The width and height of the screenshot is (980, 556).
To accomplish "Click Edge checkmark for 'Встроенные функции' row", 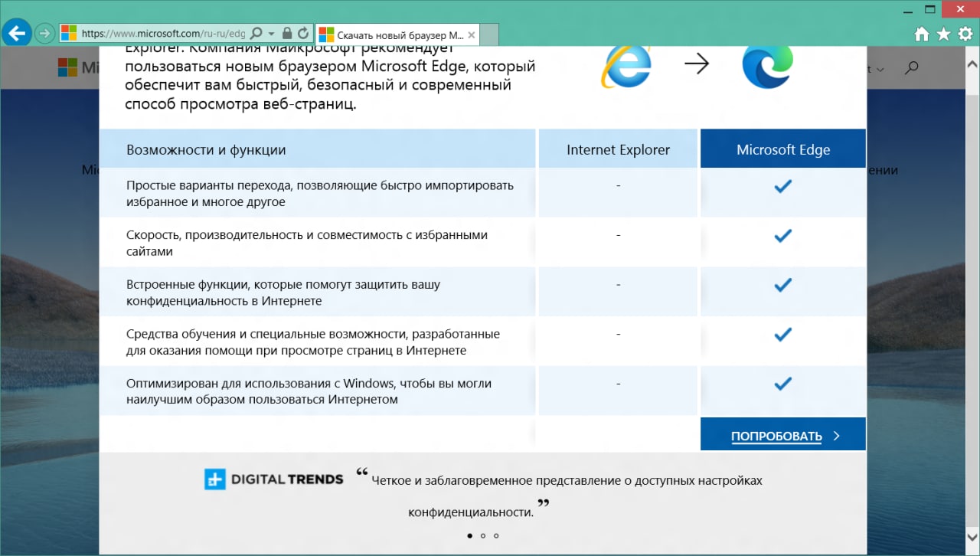I will pyautogui.click(x=782, y=285).
